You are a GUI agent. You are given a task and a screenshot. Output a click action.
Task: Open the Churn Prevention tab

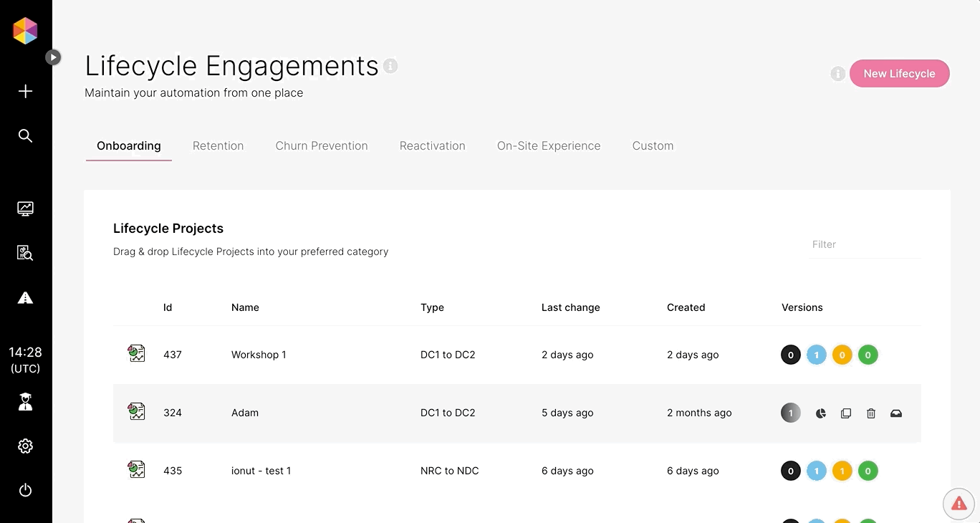[x=322, y=146]
